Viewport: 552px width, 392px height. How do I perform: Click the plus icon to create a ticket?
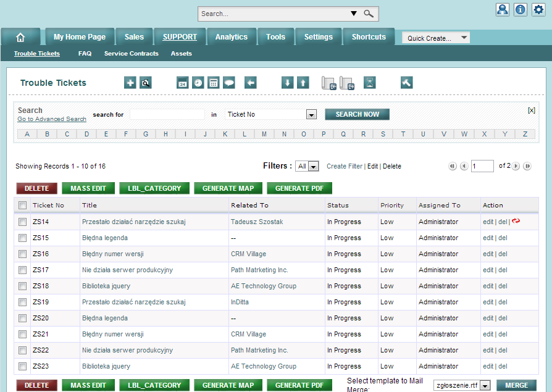coord(130,83)
